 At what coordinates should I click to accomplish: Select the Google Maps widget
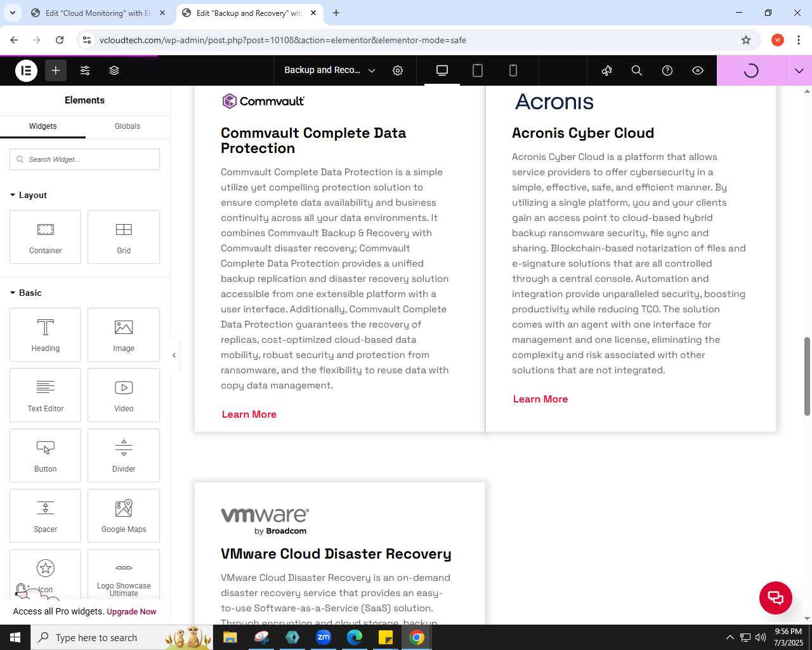124,515
